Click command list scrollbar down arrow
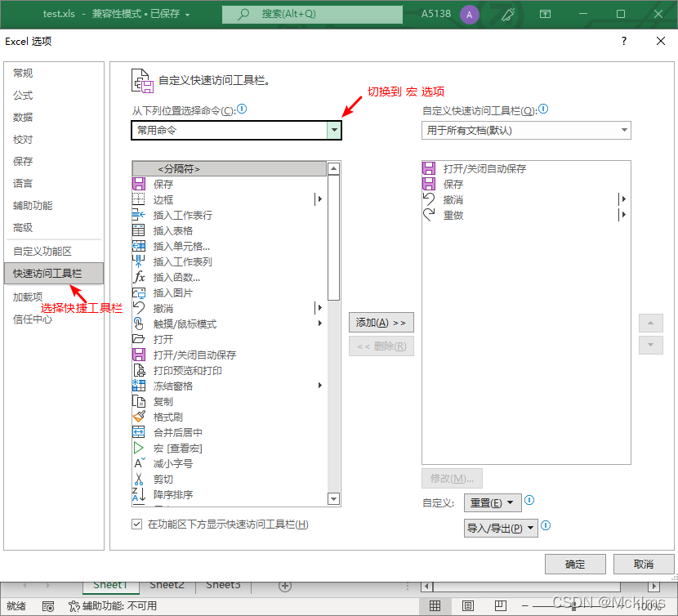This screenshot has height=616, width=678. (333, 499)
